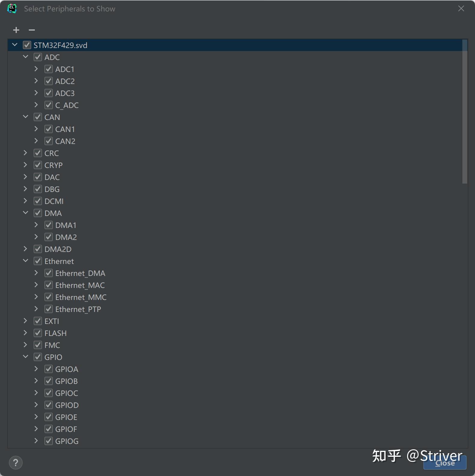The height and width of the screenshot is (476, 475).
Task: Uncheck the GPIOA checkbox
Action: click(x=48, y=369)
